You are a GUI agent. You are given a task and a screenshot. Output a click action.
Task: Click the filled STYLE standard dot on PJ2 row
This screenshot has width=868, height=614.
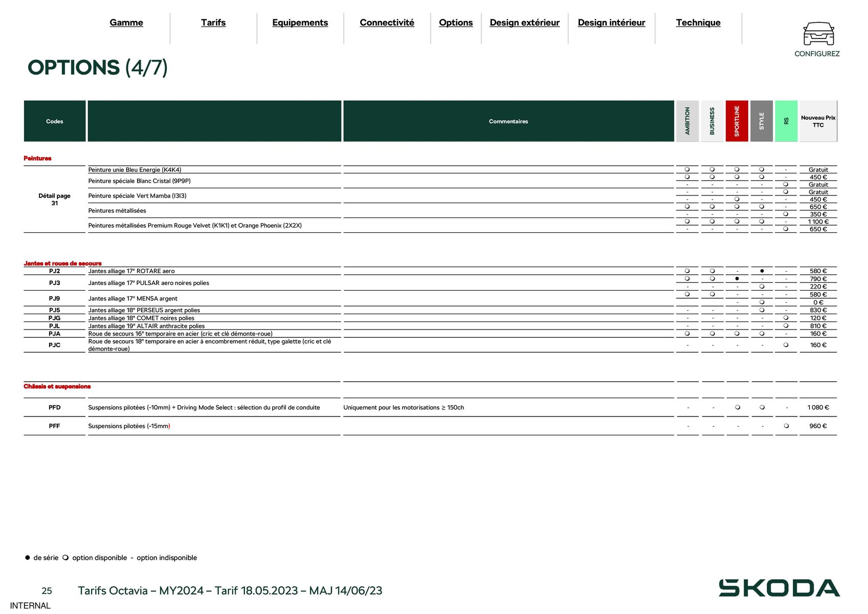point(762,271)
